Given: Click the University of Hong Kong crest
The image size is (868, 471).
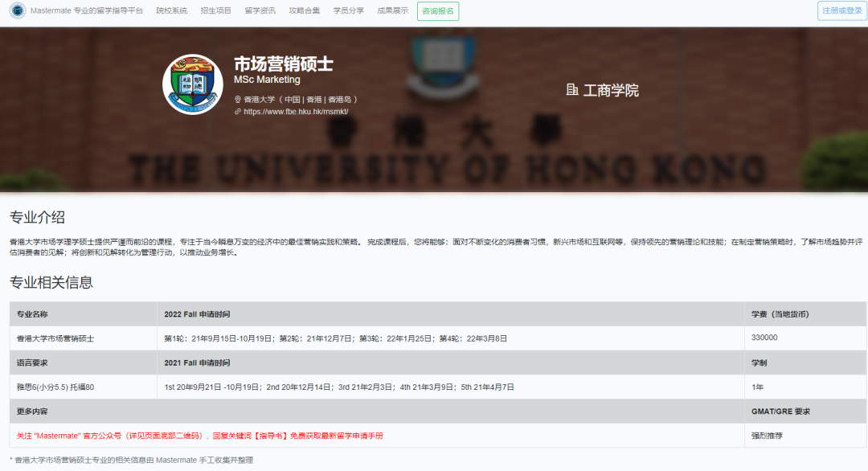Looking at the screenshot, I should (x=193, y=84).
